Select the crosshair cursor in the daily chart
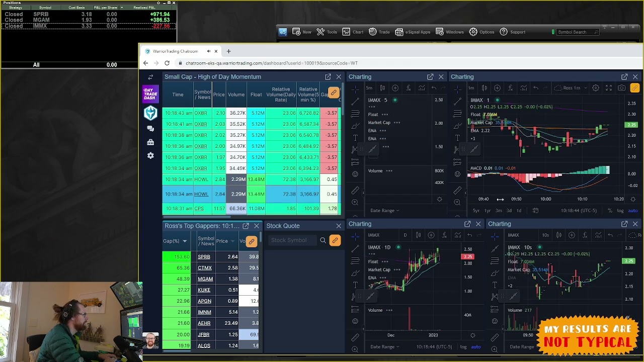Viewport: 644px width, 362px height. click(x=355, y=236)
